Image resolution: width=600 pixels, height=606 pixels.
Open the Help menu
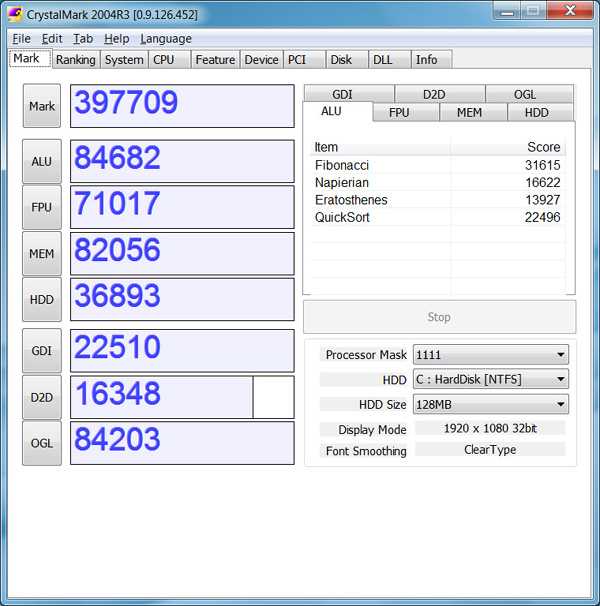click(116, 39)
